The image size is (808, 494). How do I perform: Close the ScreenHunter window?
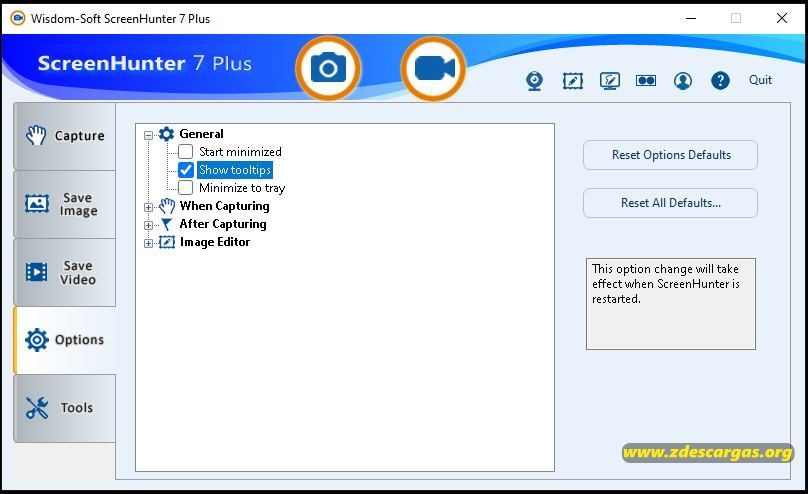click(x=782, y=18)
